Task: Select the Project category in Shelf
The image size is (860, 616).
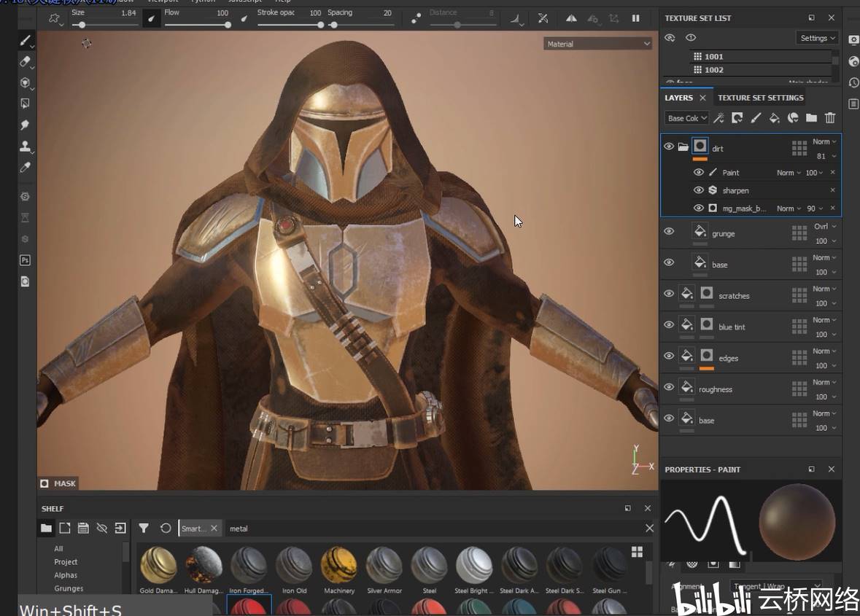Action: [66, 562]
